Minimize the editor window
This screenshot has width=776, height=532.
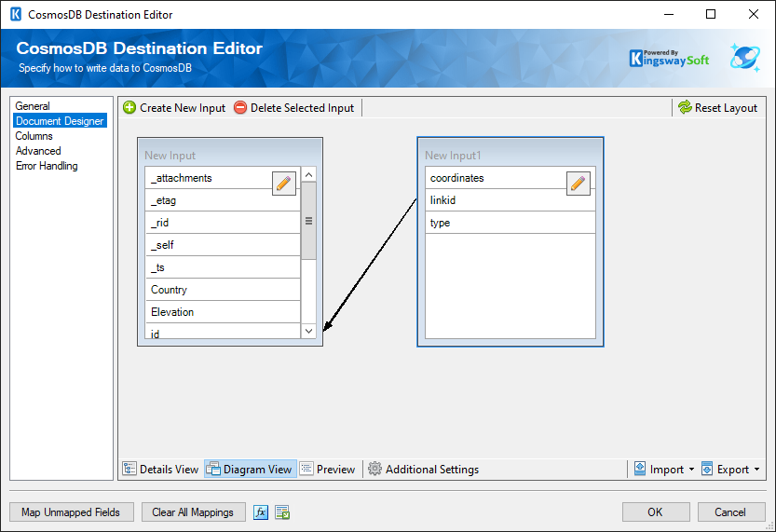[x=669, y=14]
